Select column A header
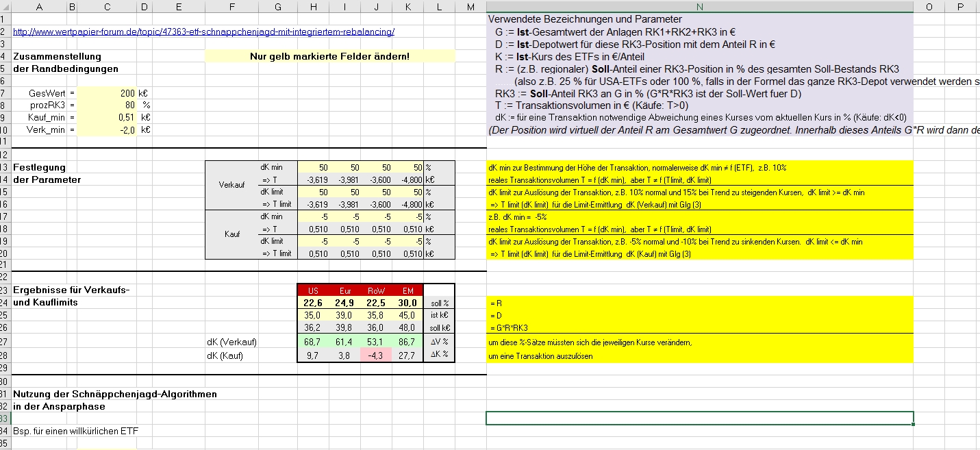Screen dimensions: 980x450 pos(38,6)
